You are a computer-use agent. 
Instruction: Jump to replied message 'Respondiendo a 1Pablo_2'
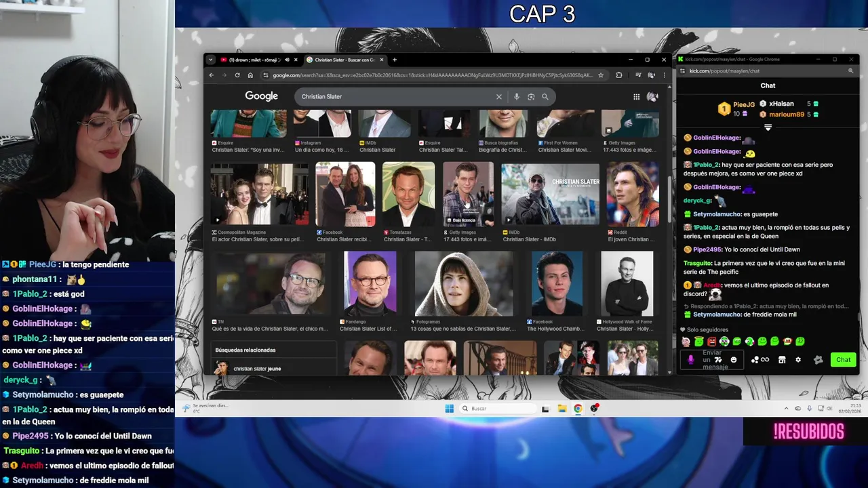[765, 306]
